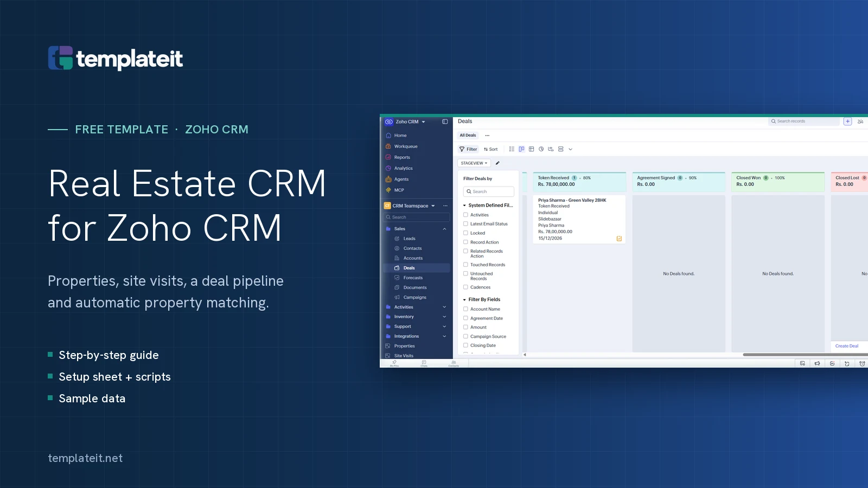Image resolution: width=868 pixels, height=488 pixels.
Task: Click the plus icon to add record
Action: click(x=847, y=121)
